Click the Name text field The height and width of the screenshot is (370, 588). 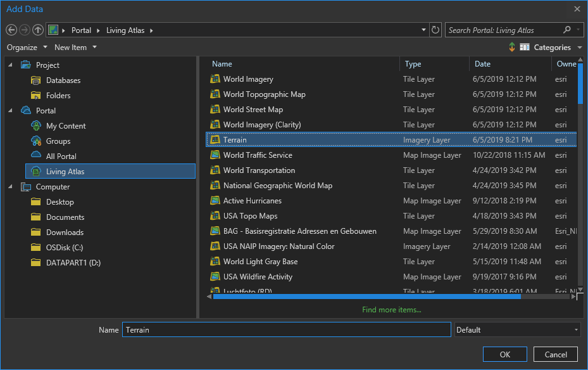pos(286,330)
